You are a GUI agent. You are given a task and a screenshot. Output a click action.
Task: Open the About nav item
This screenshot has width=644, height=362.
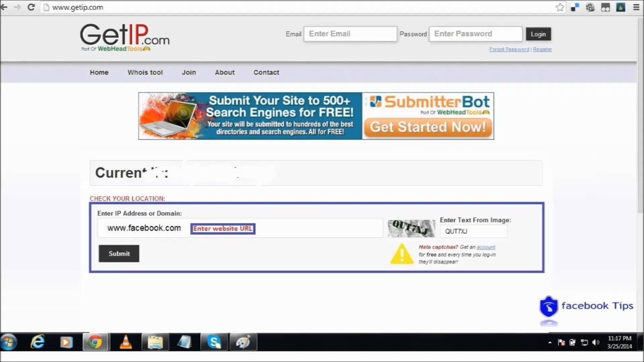tap(225, 72)
